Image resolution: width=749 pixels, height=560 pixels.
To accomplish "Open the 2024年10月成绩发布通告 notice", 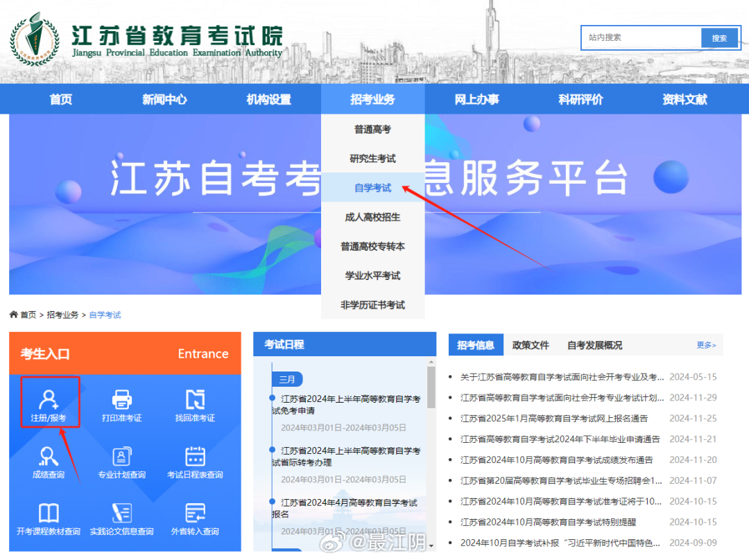I will coord(556,460).
